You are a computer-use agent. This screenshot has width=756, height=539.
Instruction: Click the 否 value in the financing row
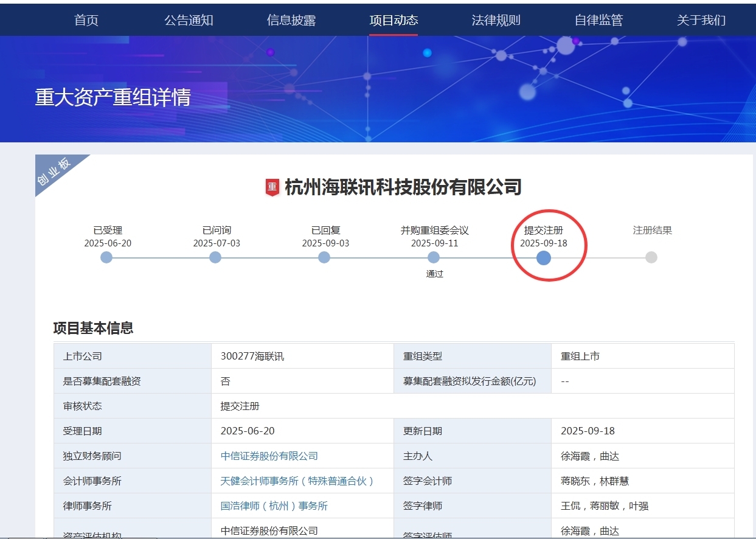(x=225, y=381)
